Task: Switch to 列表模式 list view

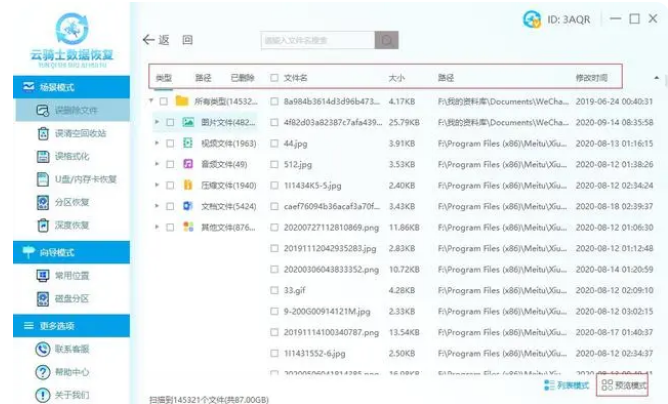Action: 567,386
